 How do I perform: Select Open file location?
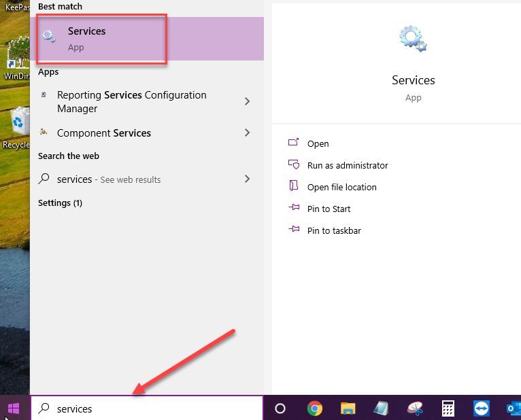[342, 188]
